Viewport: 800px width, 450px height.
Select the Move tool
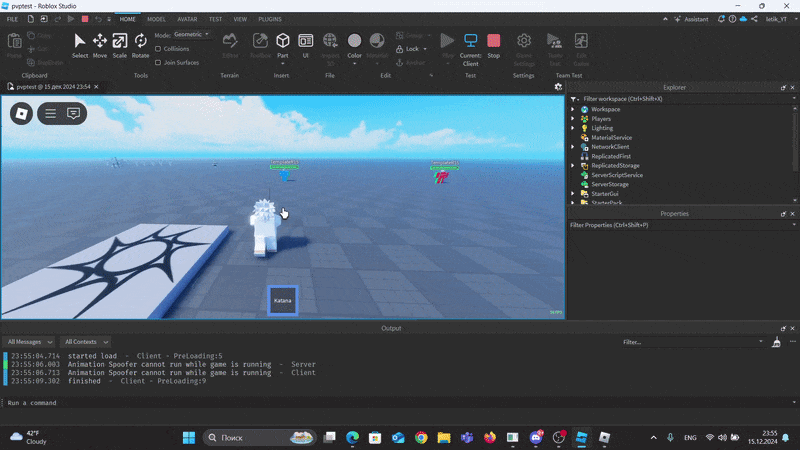coord(99,46)
